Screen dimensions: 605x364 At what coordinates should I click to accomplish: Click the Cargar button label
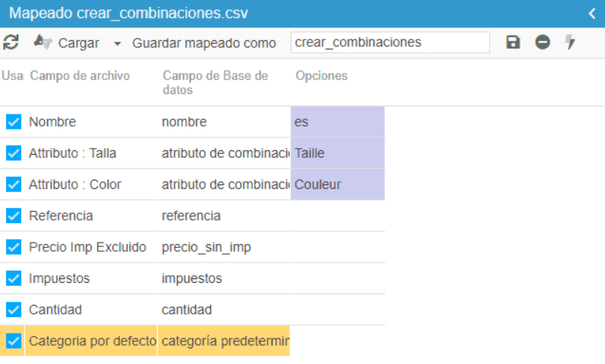click(78, 43)
